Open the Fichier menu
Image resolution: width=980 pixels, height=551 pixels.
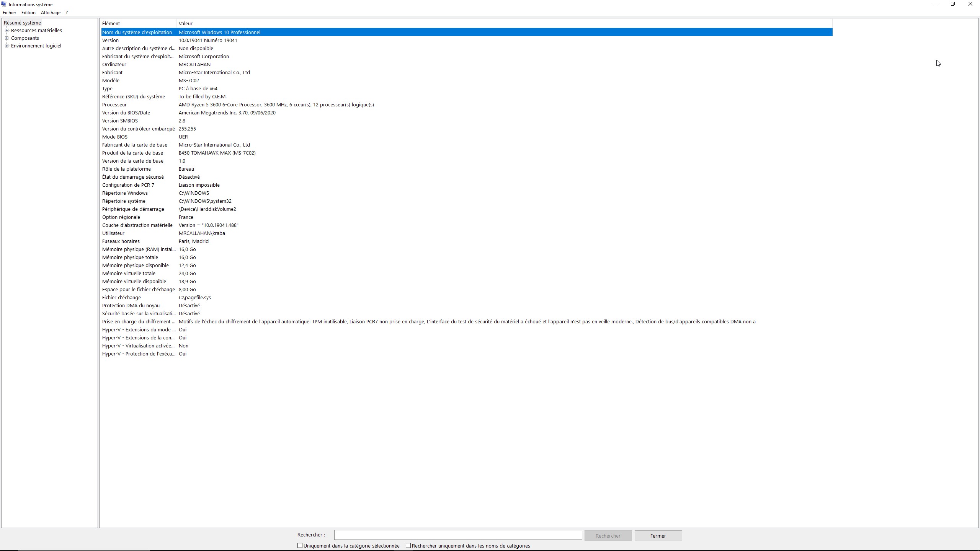click(9, 13)
